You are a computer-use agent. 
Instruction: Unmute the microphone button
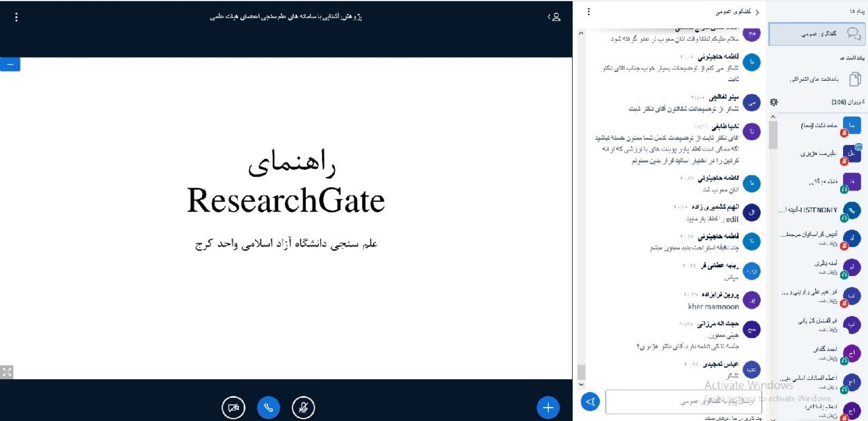pyautogui.click(x=303, y=407)
